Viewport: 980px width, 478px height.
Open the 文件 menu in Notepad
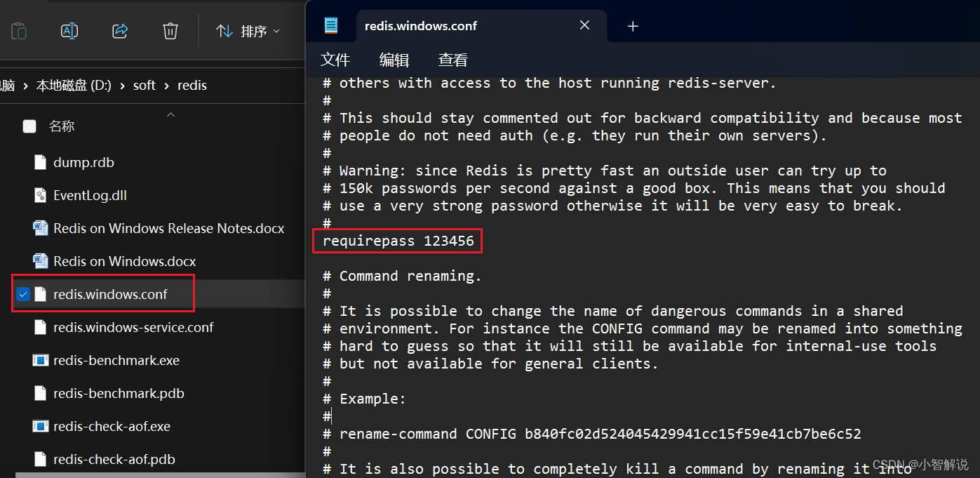(x=335, y=60)
